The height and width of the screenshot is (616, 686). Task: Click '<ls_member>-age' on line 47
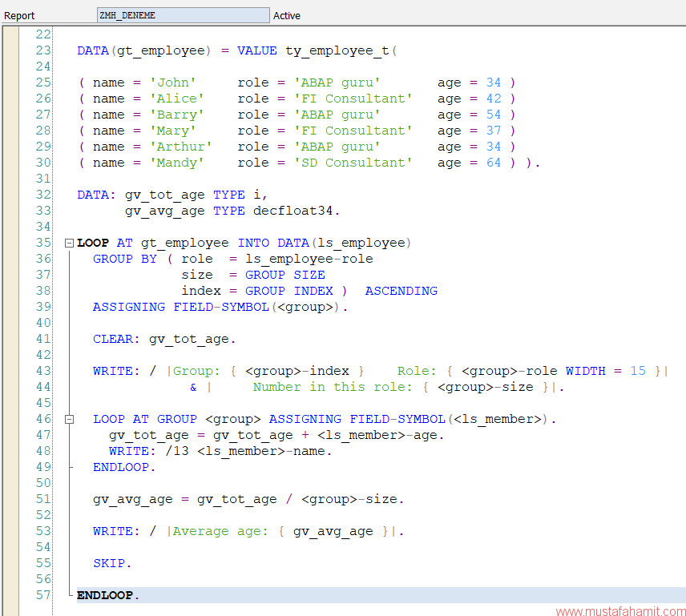click(x=377, y=436)
